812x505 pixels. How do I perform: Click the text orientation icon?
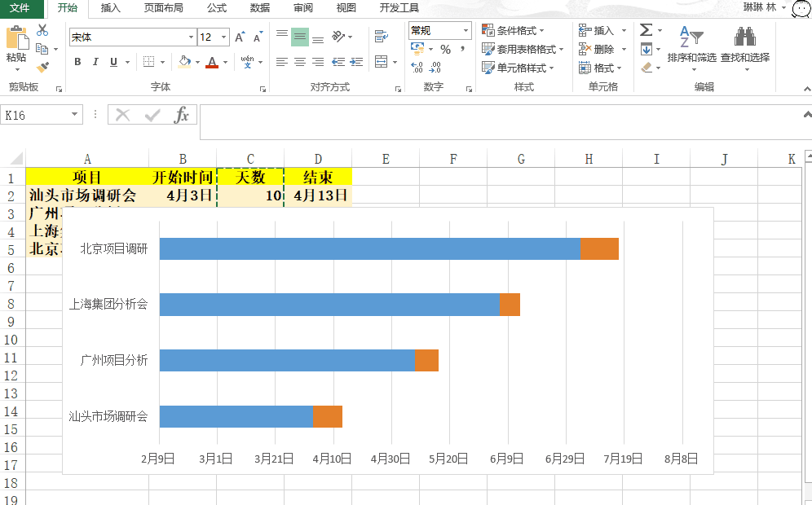click(338, 36)
